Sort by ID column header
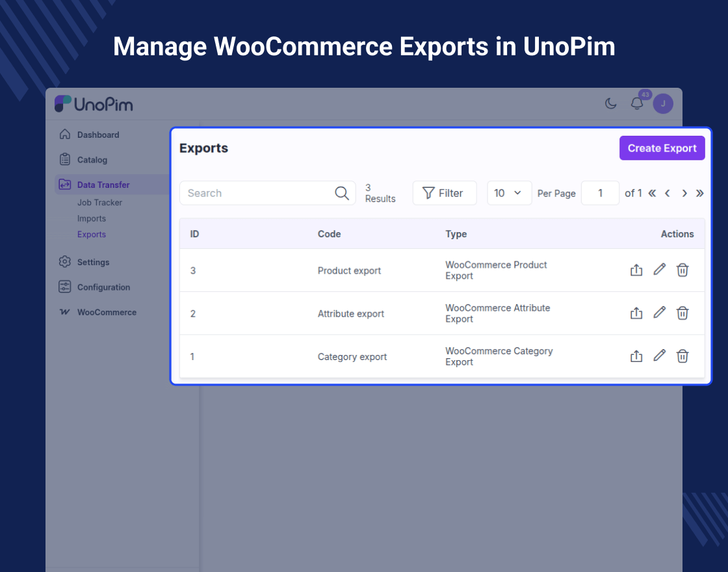The image size is (728, 572). [194, 234]
